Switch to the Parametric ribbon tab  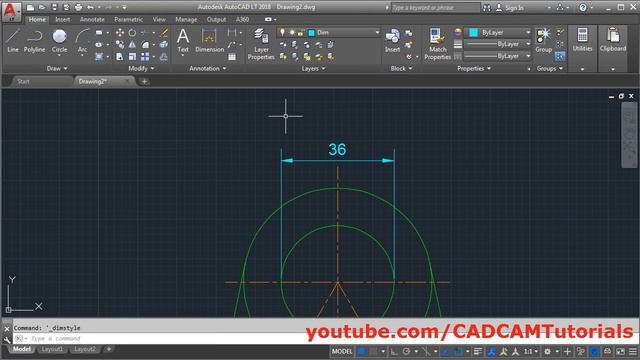point(129,19)
